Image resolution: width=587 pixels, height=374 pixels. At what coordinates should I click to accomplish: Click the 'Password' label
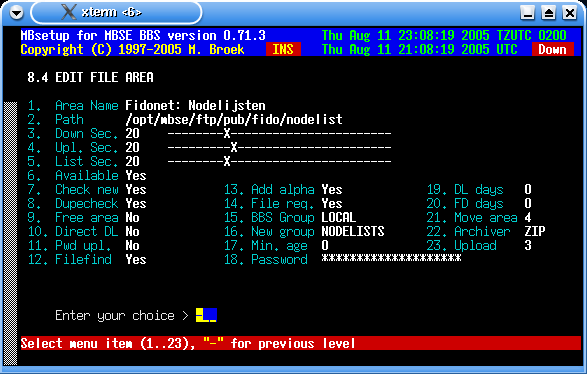pyautogui.click(x=279, y=259)
